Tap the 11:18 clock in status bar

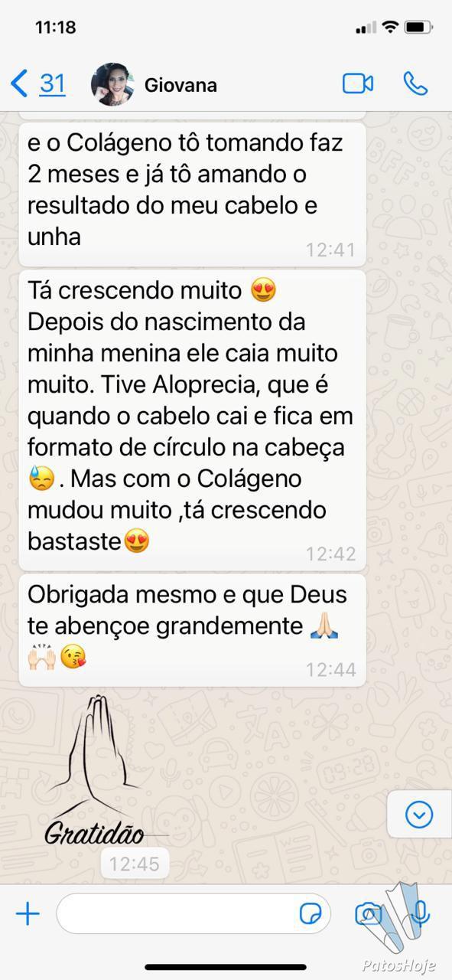(56, 28)
